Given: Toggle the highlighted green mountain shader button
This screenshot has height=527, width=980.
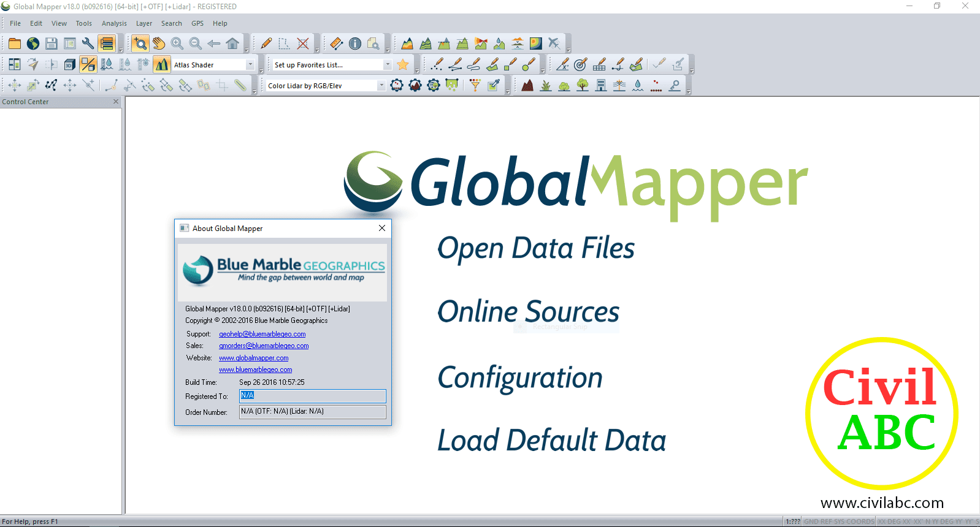Looking at the screenshot, I should point(162,64).
